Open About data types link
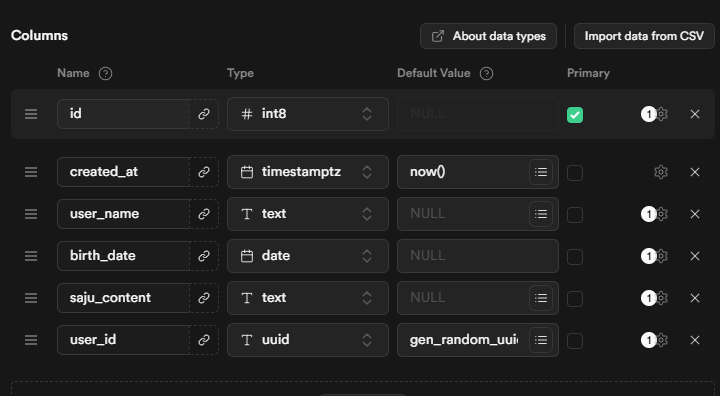The image size is (720, 396). [488, 36]
